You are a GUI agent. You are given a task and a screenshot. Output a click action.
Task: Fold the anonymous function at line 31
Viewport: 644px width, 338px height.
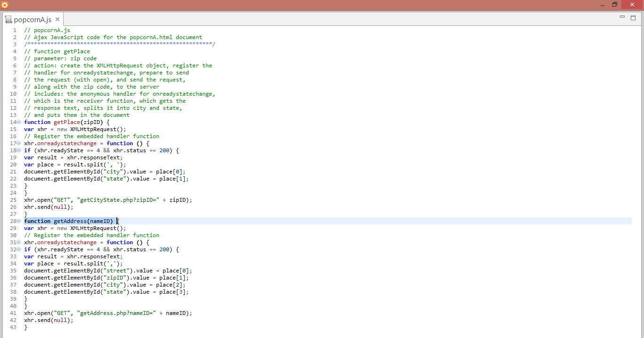[19, 242]
